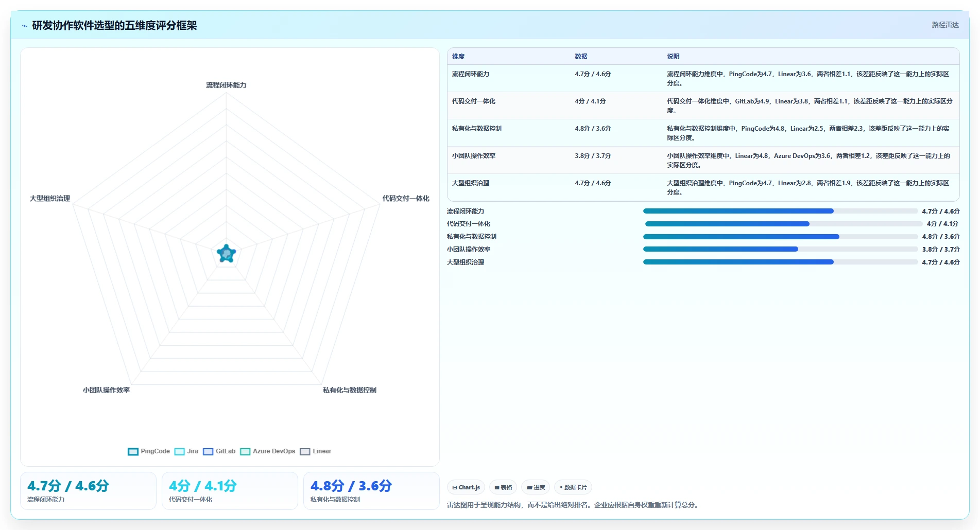
Task: Toggle the GitLab legend swatch
Action: (x=208, y=451)
